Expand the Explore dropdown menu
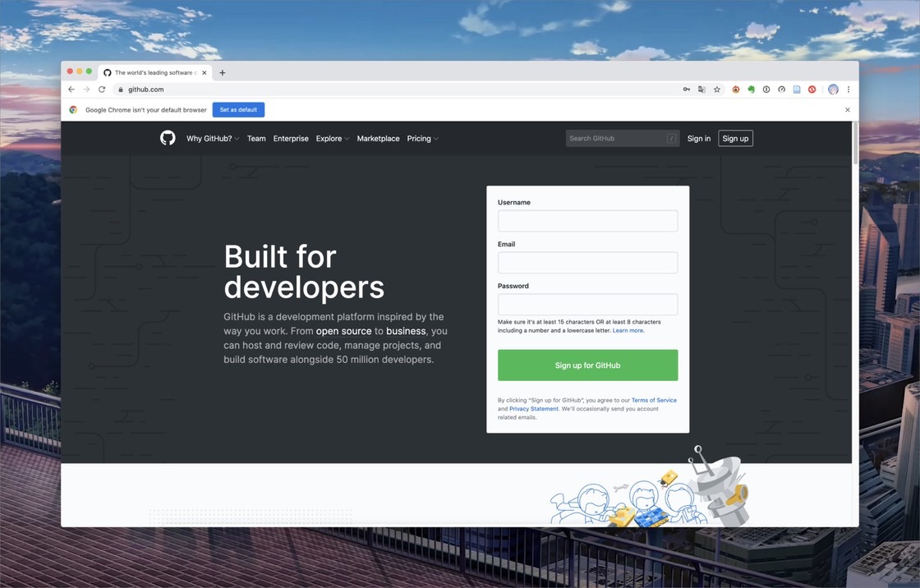Viewport: 920px width, 588px height. [x=333, y=139]
